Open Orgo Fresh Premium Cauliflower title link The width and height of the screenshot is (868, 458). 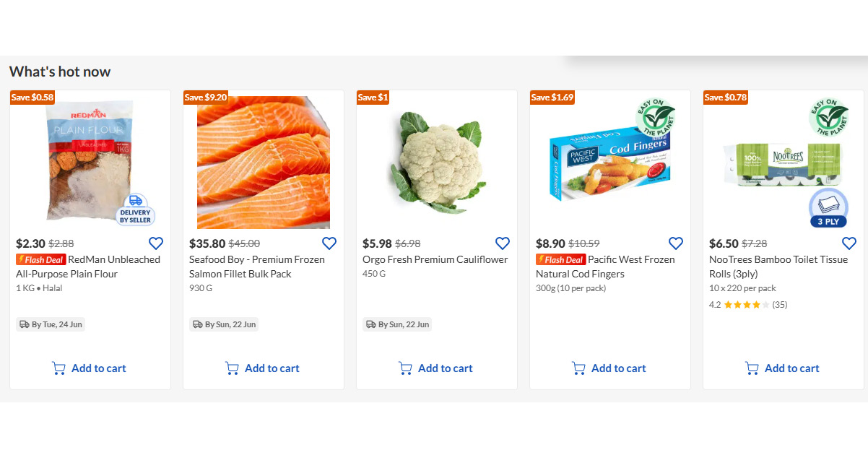tap(435, 259)
